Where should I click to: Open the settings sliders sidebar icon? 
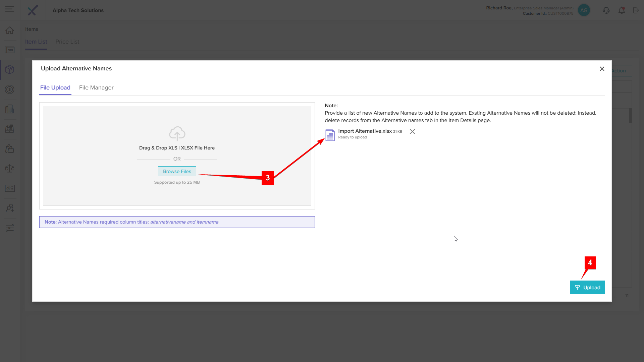[10, 228]
